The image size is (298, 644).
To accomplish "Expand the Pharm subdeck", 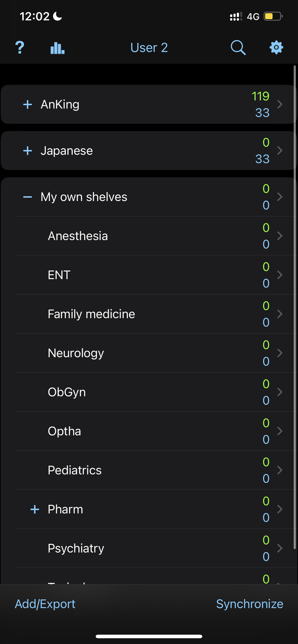I will click(35, 509).
